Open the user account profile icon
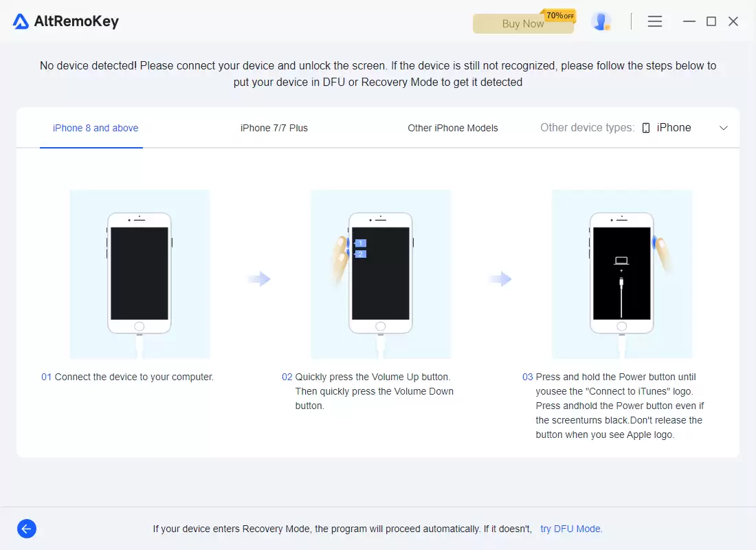The width and height of the screenshot is (756, 550). (601, 22)
